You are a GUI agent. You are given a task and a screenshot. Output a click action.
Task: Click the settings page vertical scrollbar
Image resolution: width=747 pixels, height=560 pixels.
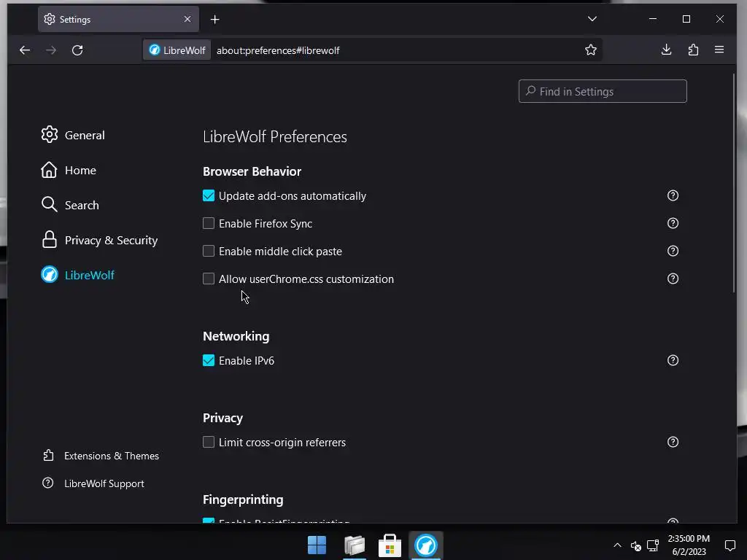click(734, 183)
